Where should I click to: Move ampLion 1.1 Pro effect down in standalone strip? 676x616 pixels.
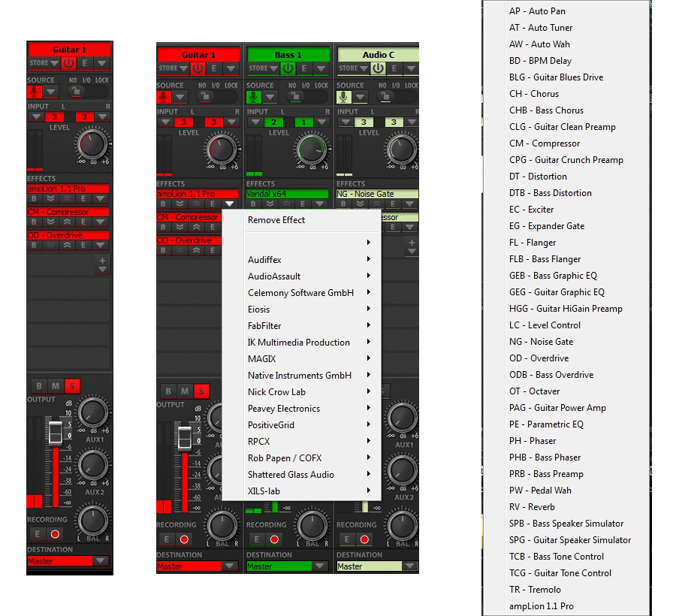(51, 198)
